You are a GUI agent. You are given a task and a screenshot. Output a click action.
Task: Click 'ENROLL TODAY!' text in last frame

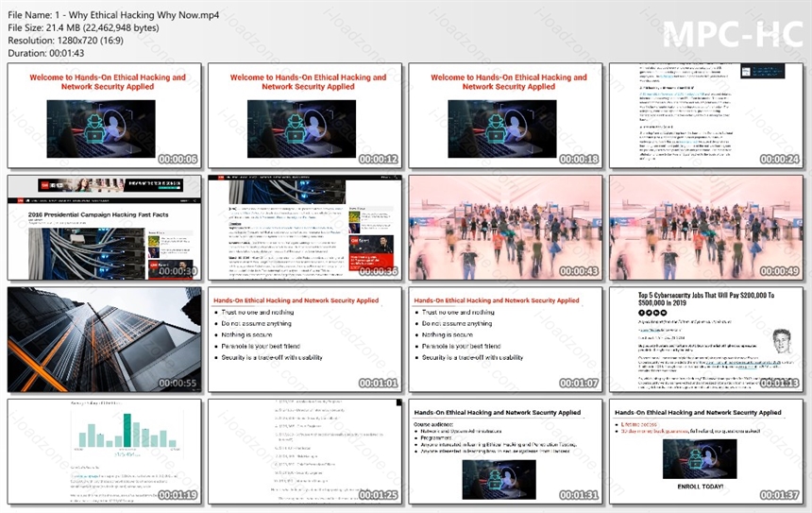click(x=701, y=487)
